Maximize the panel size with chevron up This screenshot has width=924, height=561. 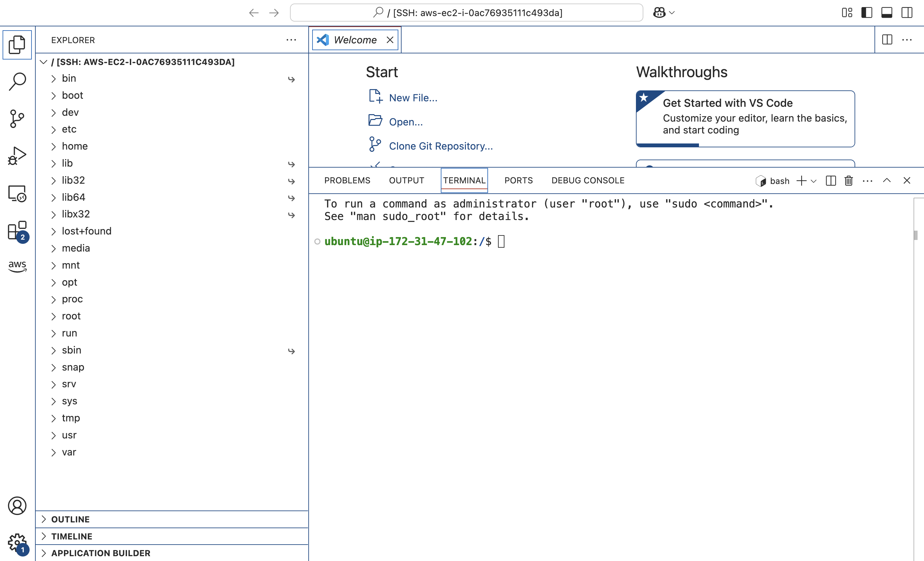(x=886, y=180)
